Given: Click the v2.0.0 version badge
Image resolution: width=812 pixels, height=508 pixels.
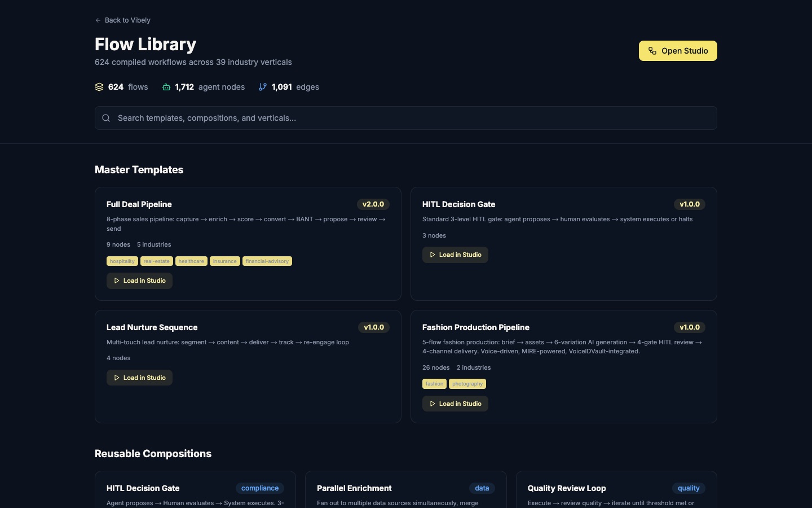Looking at the screenshot, I should click(373, 204).
